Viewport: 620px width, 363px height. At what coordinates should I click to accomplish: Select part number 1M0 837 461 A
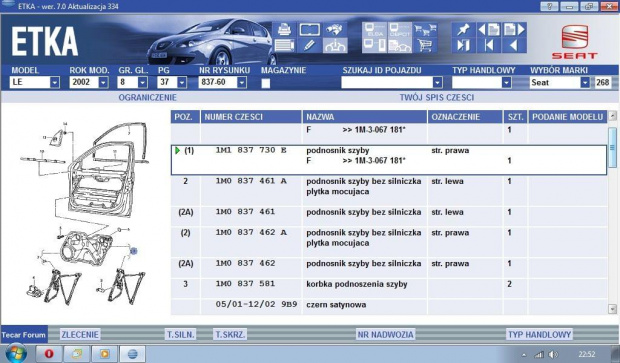[x=251, y=181]
